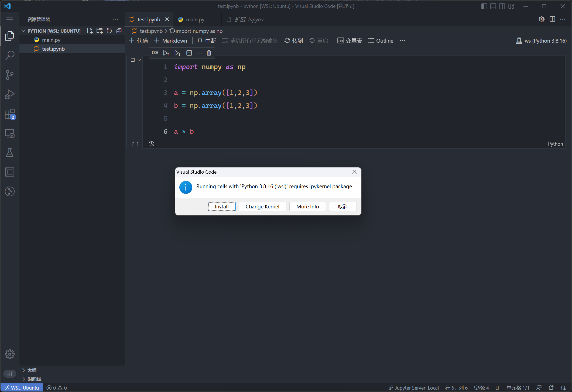Toggle primary side bar layout button
Image resolution: width=572 pixels, height=392 pixels.
[x=484, y=6]
